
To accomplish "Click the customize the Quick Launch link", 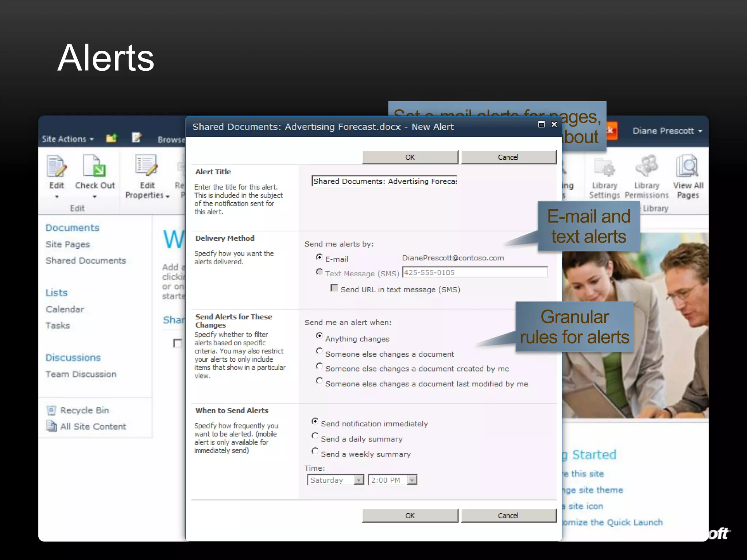I will pyautogui.click(x=612, y=522).
